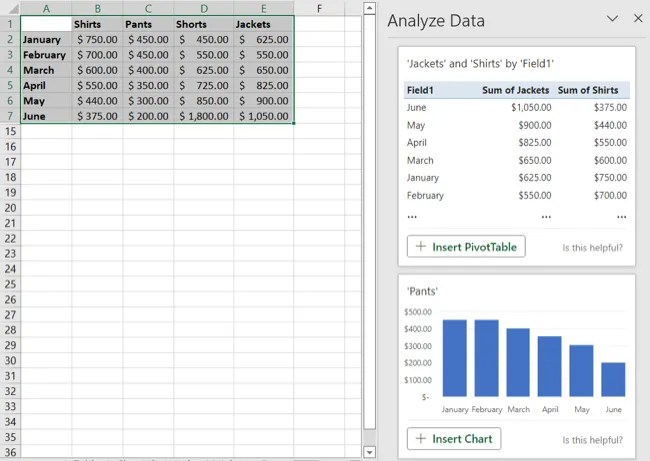Click the January bar in Pants chart
Screen dimensions: 650x461
(x=454, y=358)
